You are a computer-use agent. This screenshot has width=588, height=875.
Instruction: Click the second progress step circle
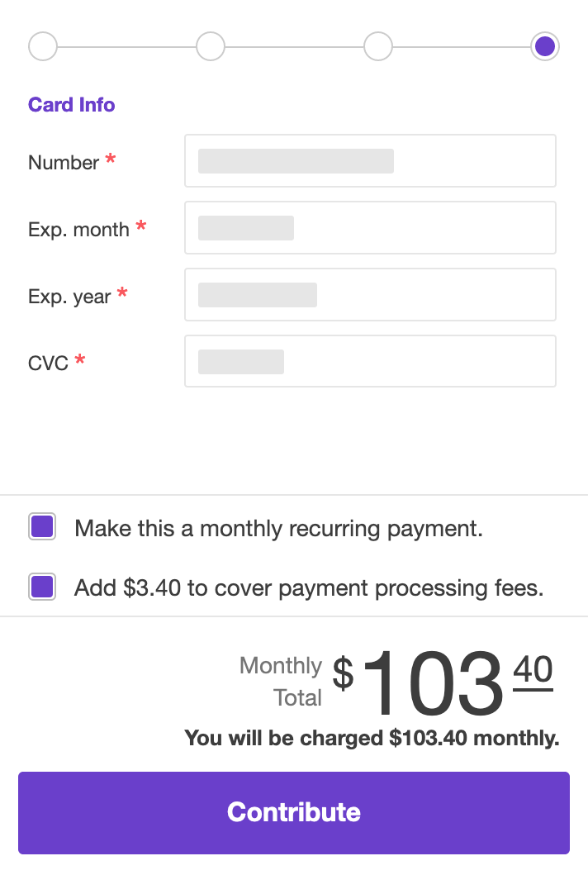211,46
